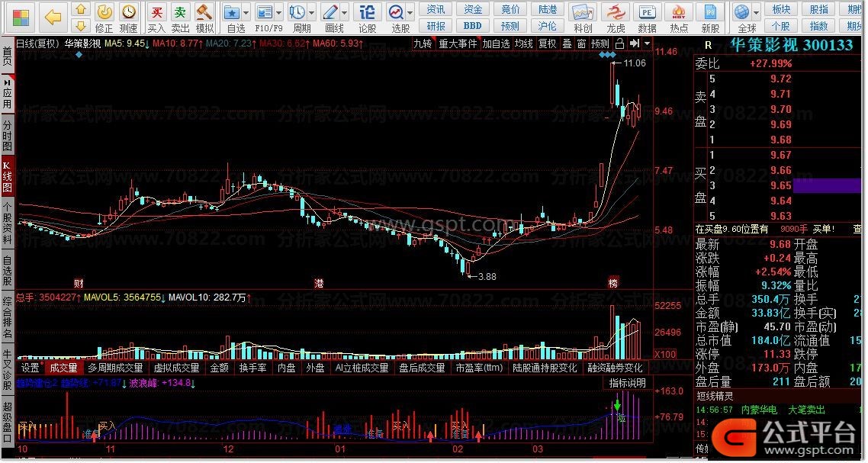
Task: Click the 买入 buy icon
Action: tap(156, 18)
